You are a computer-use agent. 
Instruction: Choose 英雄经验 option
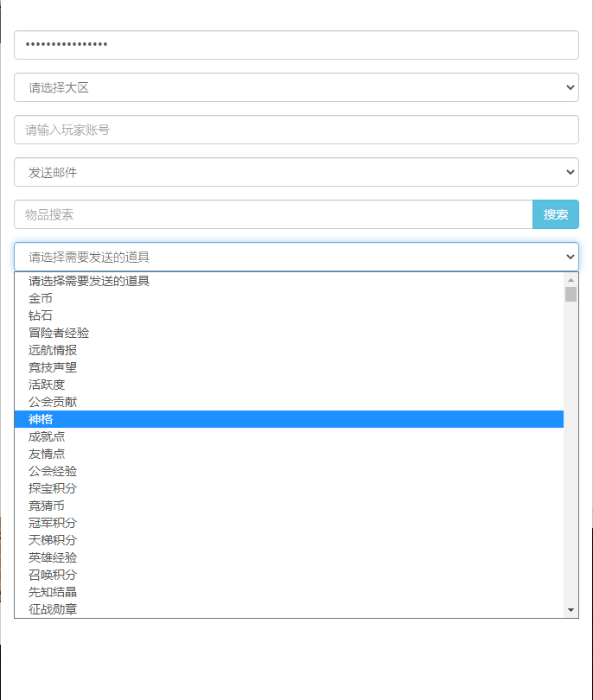pyautogui.click(x=53, y=557)
